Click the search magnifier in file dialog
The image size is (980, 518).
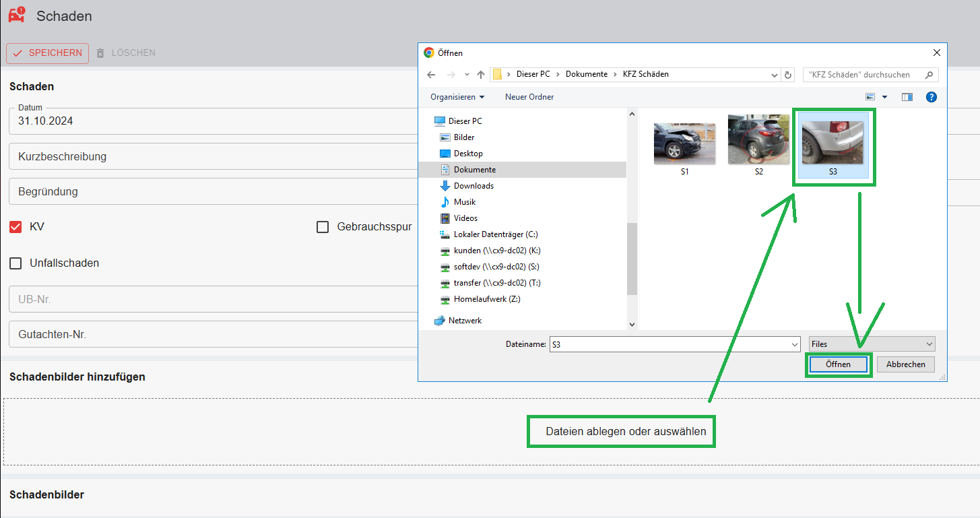929,75
